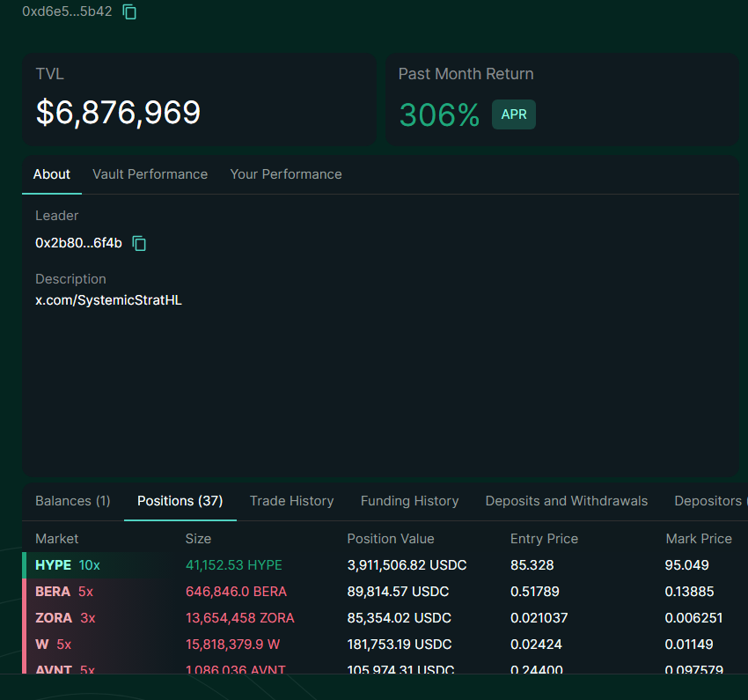
Task: Click the Position Value column header
Action: tap(390, 539)
